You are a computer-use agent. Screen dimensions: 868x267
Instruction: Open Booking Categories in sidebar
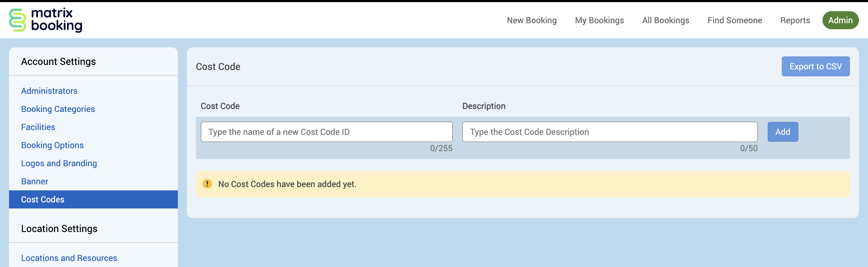coord(58,109)
